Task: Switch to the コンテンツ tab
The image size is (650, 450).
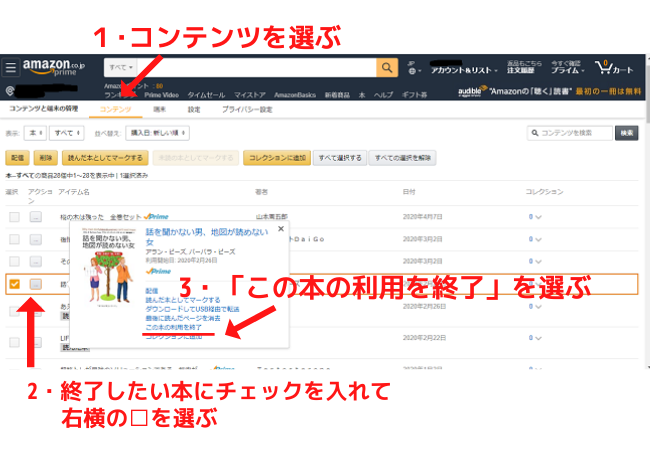Action: pyautogui.click(x=115, y=109)
